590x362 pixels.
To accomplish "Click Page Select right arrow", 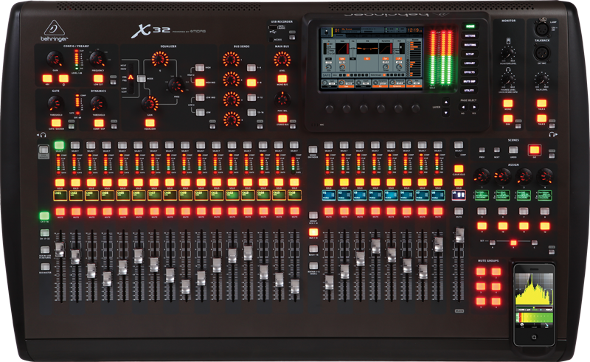I will (474, 107).
